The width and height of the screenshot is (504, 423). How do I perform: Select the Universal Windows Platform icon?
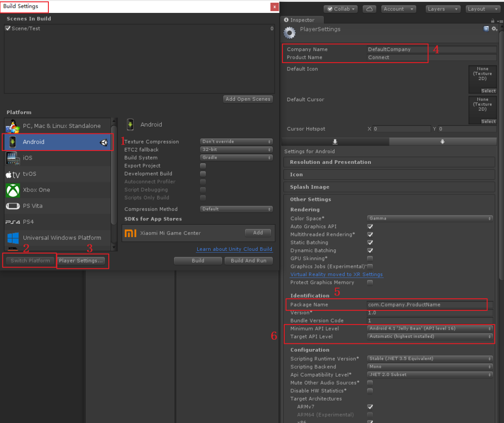12,238
